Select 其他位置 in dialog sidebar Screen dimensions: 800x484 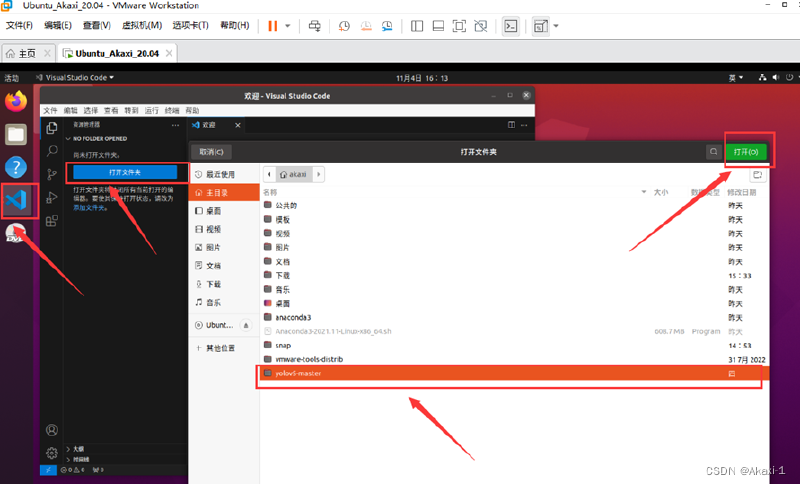(x=223, y=348)
